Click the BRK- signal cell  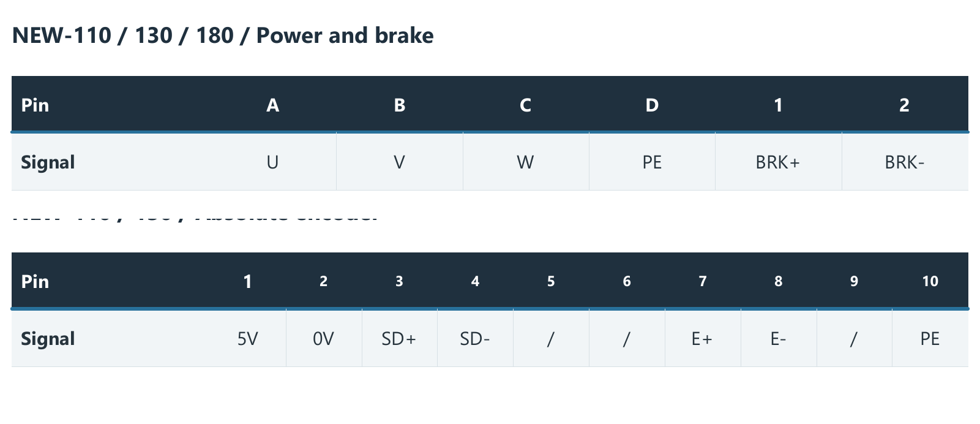(x=905, y=162)
